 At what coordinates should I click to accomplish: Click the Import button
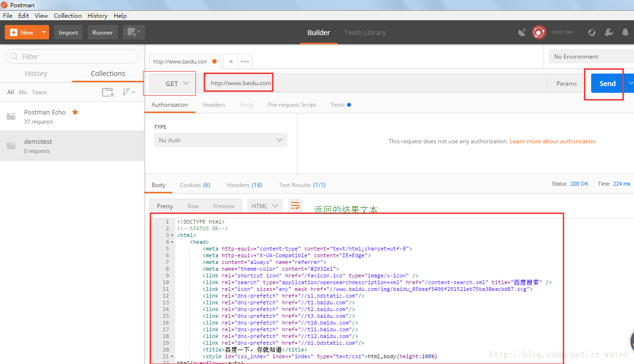pos(68,32)
